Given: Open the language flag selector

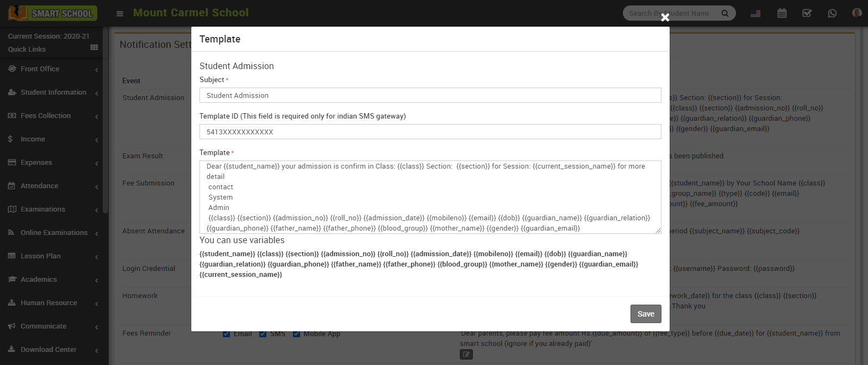Looking at the screenshot, I should 755,13.
